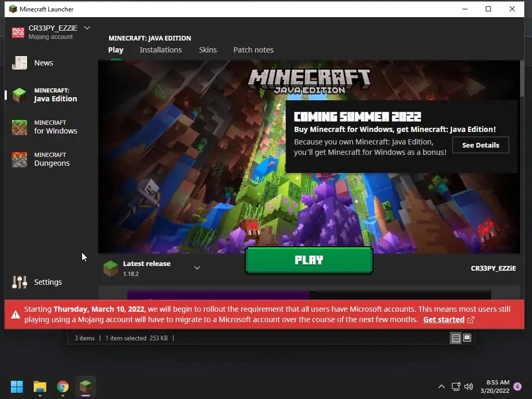Switch to details view in Explorer window

(456, 338)
